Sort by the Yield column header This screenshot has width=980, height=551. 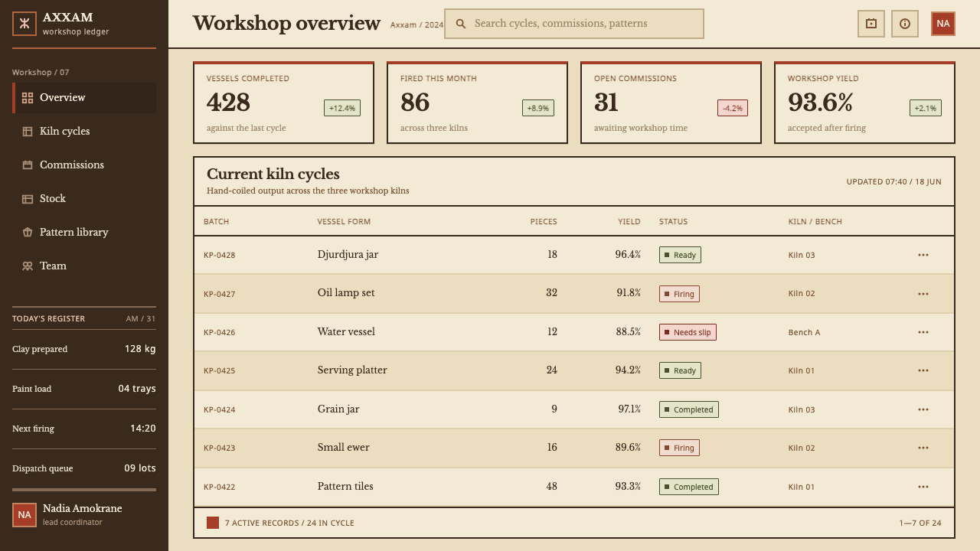pyautogui.click(x=629, y=222)
